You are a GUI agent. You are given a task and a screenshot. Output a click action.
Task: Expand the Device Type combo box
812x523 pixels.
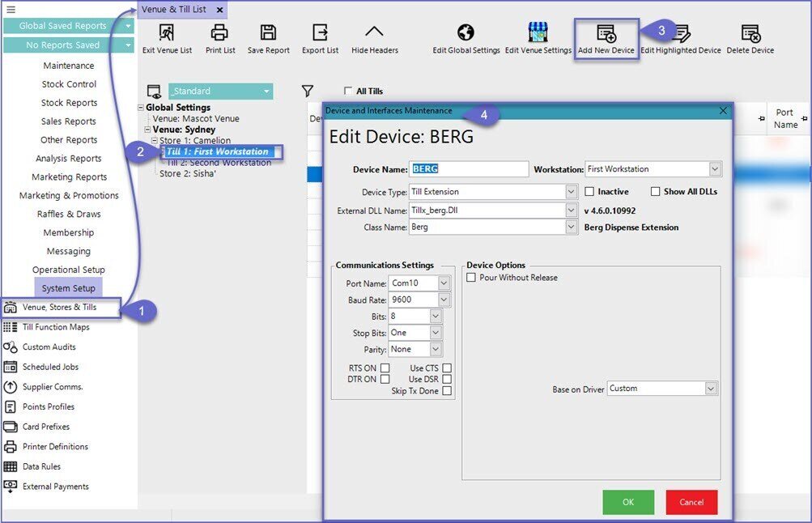tap(572, 192)
